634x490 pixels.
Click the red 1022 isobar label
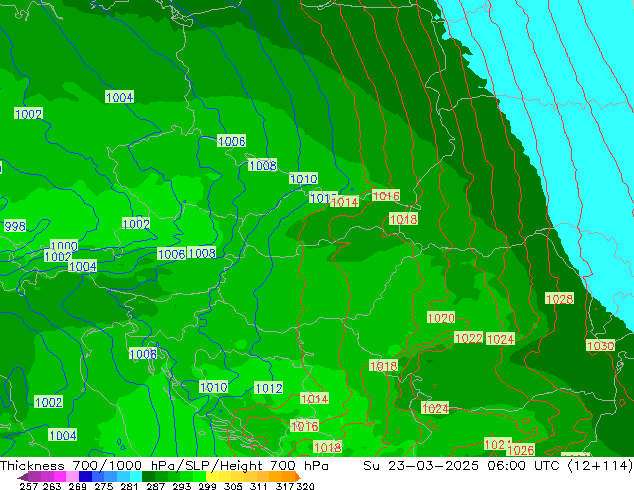click(469, 338)
